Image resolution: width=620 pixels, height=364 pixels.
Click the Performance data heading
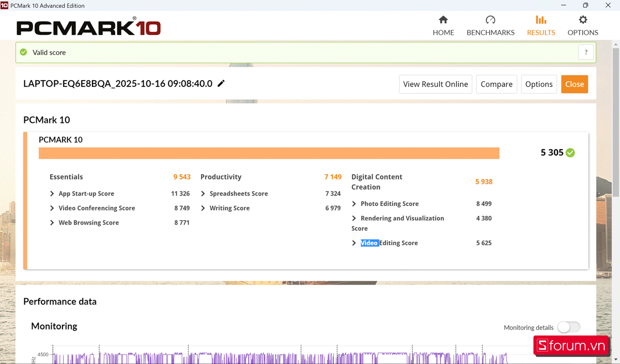coord(60,302)
